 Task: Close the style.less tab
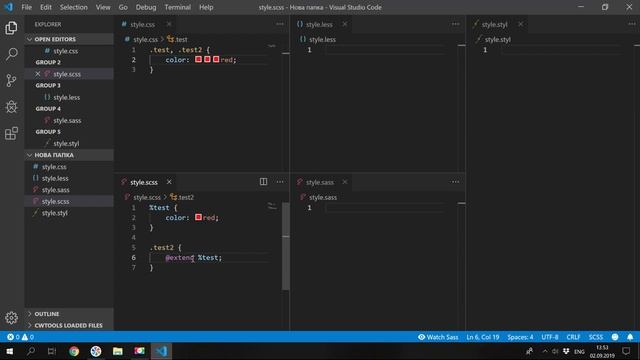(x=345, y=24)
